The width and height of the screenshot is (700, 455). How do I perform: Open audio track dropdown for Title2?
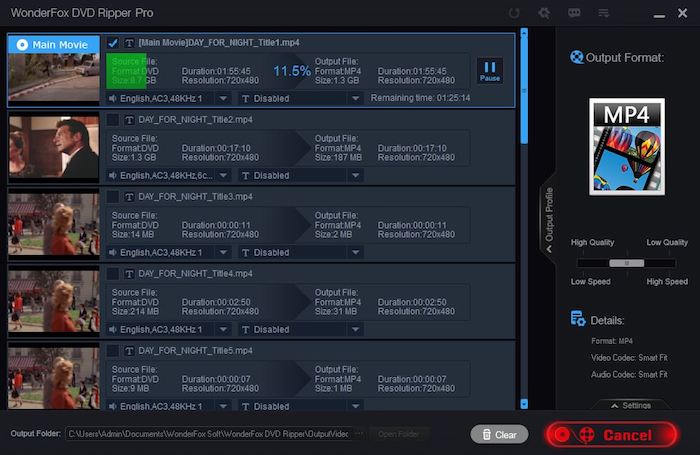tap(223, 175)
